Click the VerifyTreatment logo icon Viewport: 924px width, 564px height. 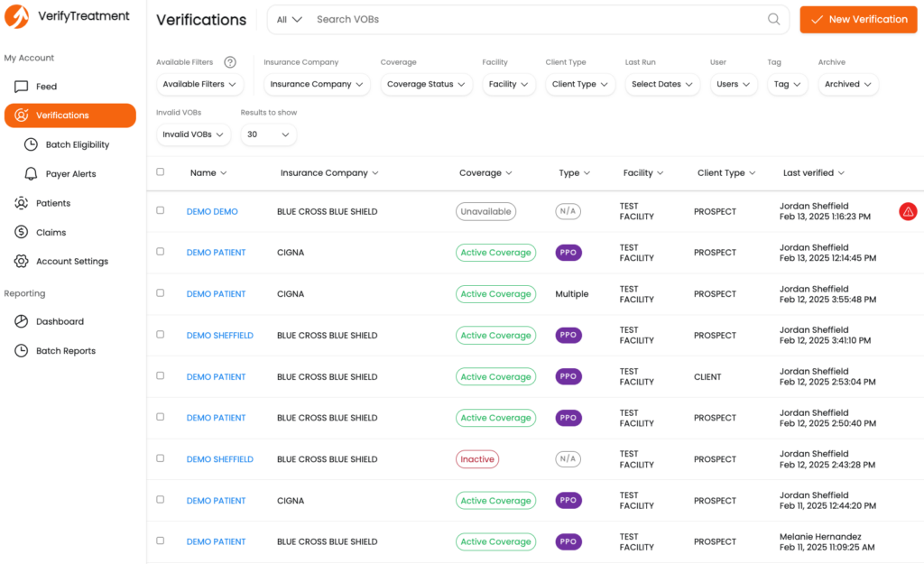click(x=17, y=17)
